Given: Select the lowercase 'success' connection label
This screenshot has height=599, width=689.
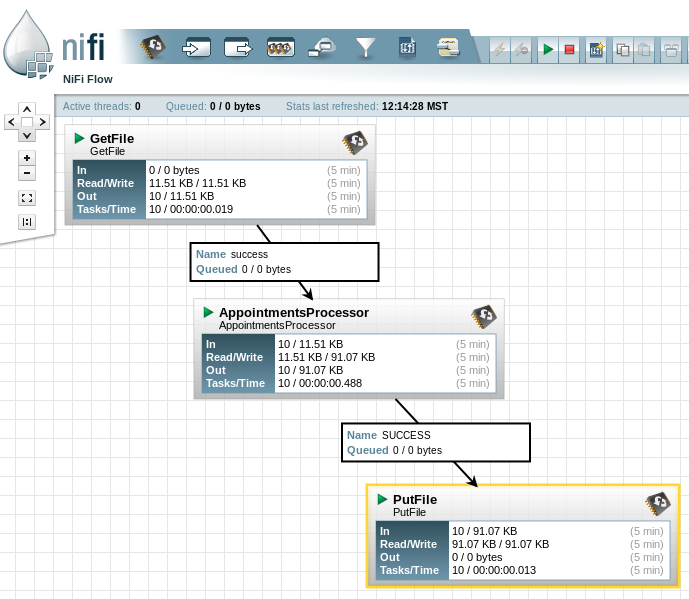Looking at the screenshot, I should tap(249, 254).
